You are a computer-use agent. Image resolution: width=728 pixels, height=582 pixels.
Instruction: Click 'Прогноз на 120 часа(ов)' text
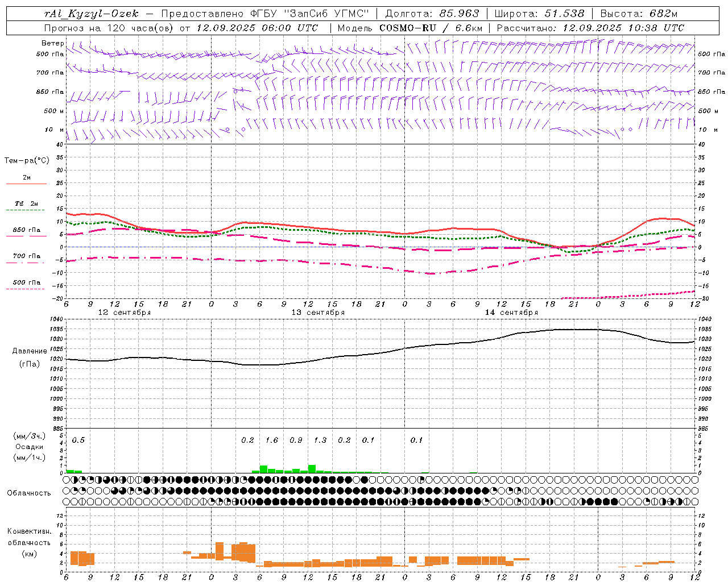[109, 28]
